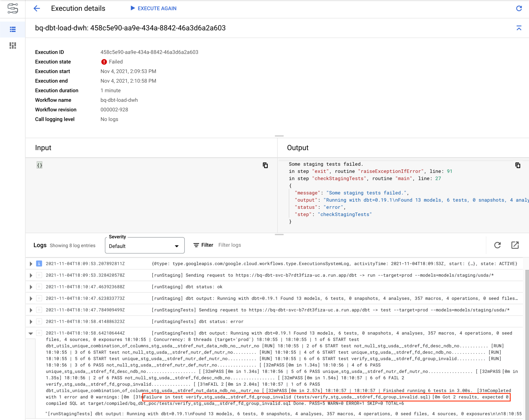The height and width of the screenshot is (420, 529).
Task: Expand the runStaging dbt status ok log entry
Action: click(x=31, y=287)
